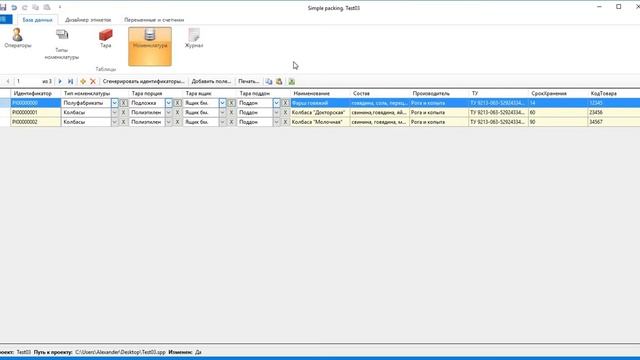Image resolution: width=640 pixels, height=360 pixels.
Task: Jump to last record in navigator
Action: [x=71, y=81]
